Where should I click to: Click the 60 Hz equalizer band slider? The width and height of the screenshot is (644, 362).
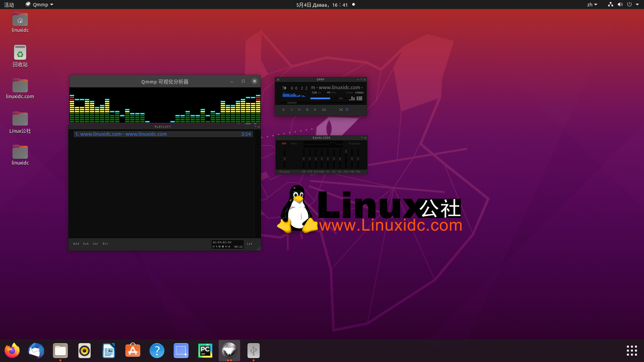(304, 159)
